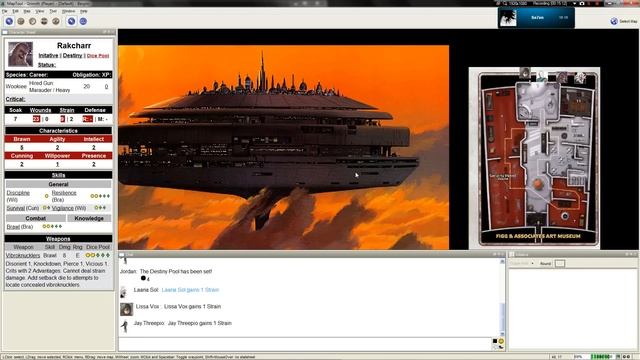Click the Initiative link on character sheet

[x=48, y=56]
